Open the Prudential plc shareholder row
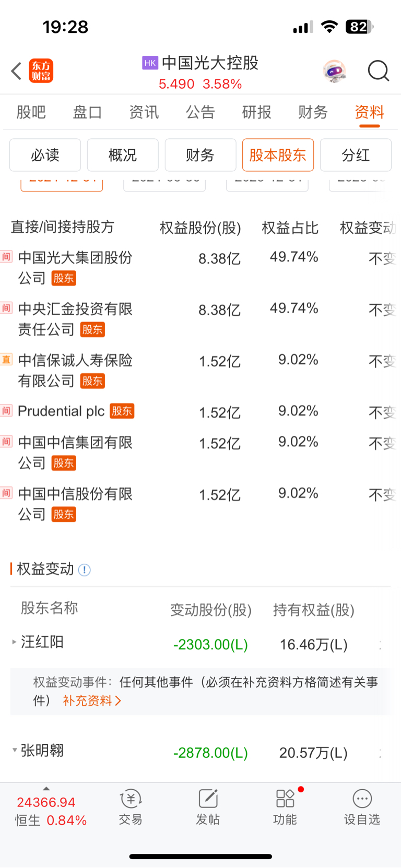The height and width of the screenshot is (868, 401). [200, 412]
